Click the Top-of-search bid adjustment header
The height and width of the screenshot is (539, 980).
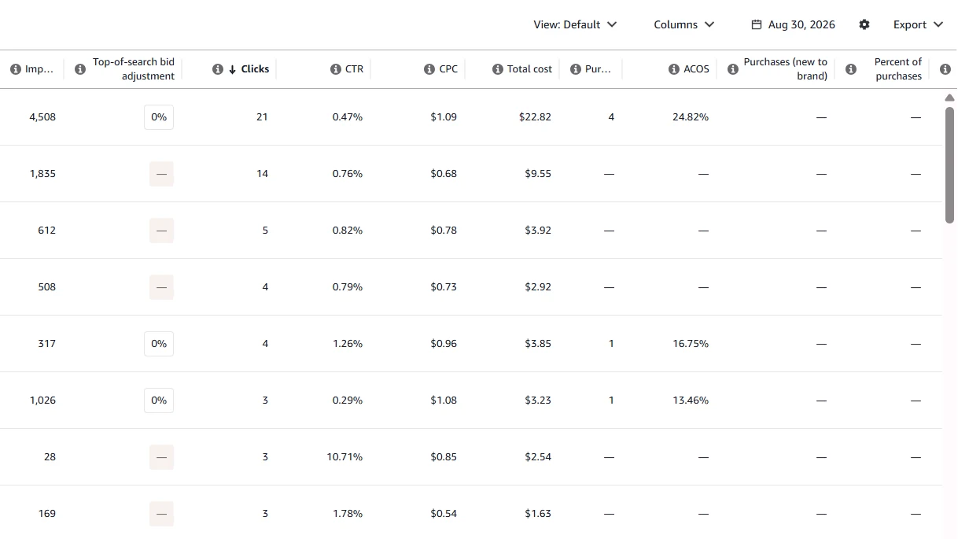coord(134,69)
